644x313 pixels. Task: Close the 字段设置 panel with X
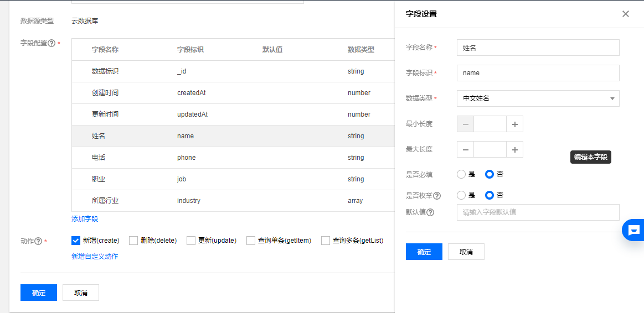coord(626,14)
